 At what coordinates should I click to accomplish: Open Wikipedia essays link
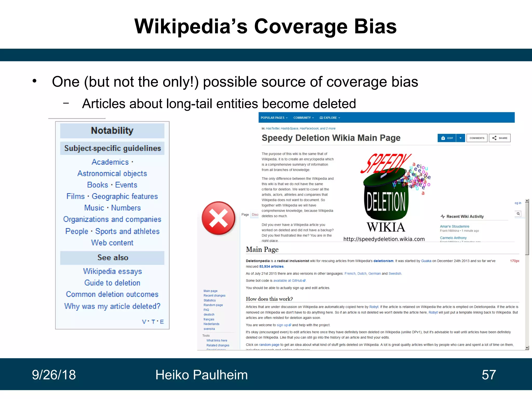click(x=112, y=271)
